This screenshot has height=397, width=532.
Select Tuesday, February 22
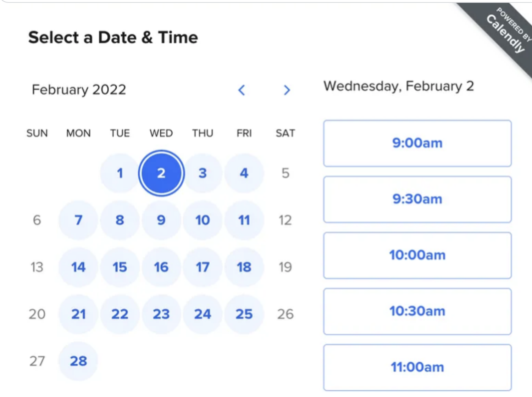pyautogui.click(x=120, y=314)
